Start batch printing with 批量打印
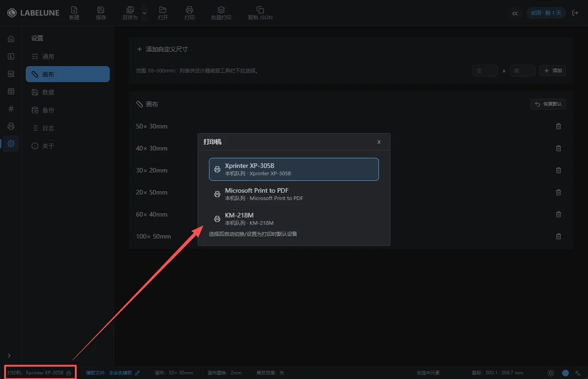 coord(221,13)
